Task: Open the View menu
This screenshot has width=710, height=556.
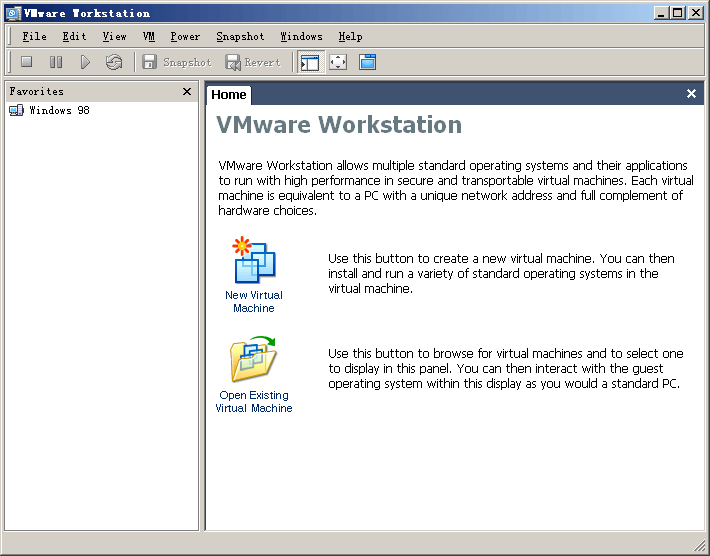Action: (x=114, y=36)
